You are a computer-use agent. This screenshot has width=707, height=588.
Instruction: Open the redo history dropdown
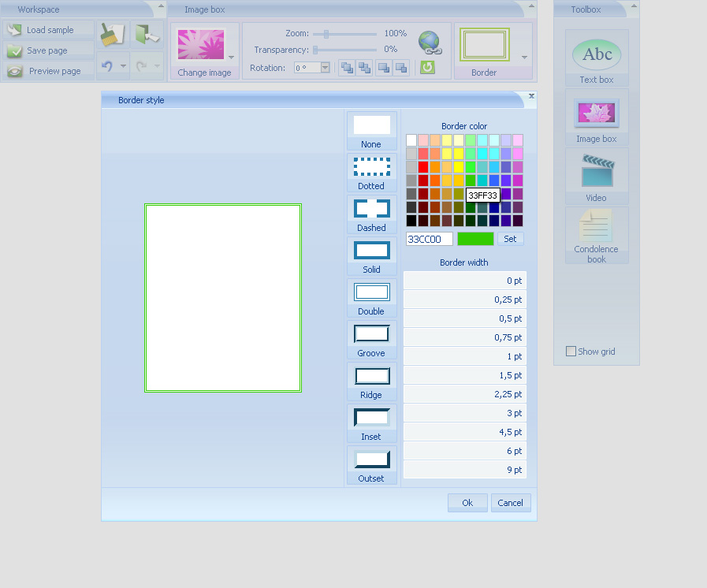click(157, 66)
